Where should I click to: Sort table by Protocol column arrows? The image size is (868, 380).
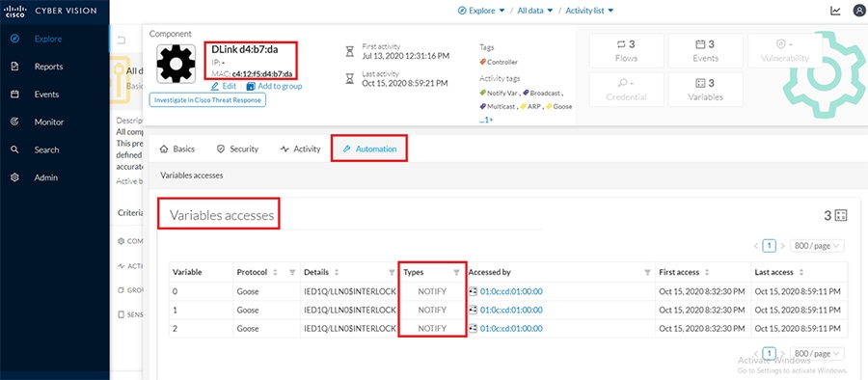[274, 273]
